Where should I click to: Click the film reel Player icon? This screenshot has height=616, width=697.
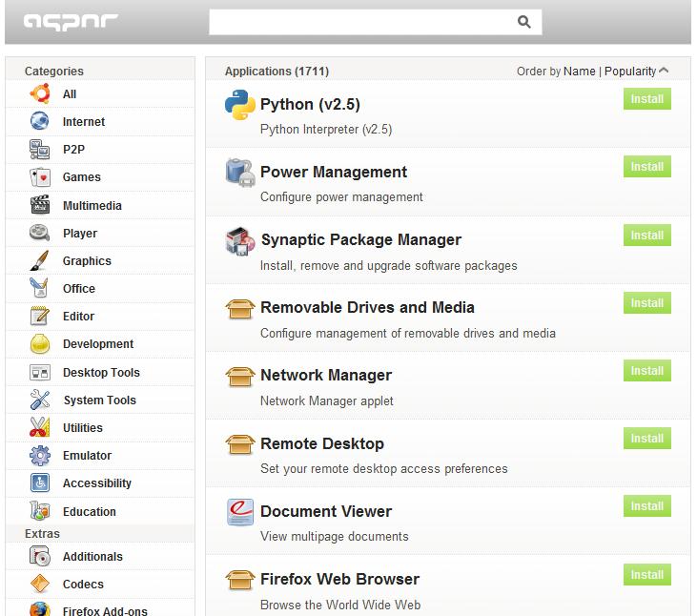click(x=40, y=233)
